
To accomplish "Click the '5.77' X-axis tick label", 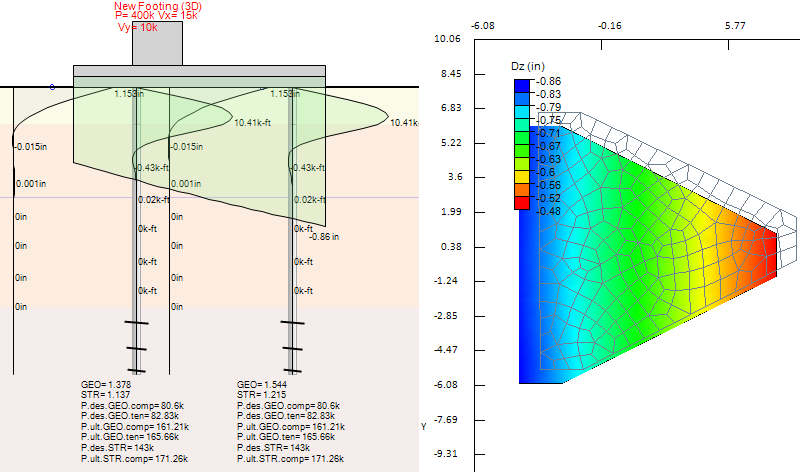I will [x=735, y=26].
